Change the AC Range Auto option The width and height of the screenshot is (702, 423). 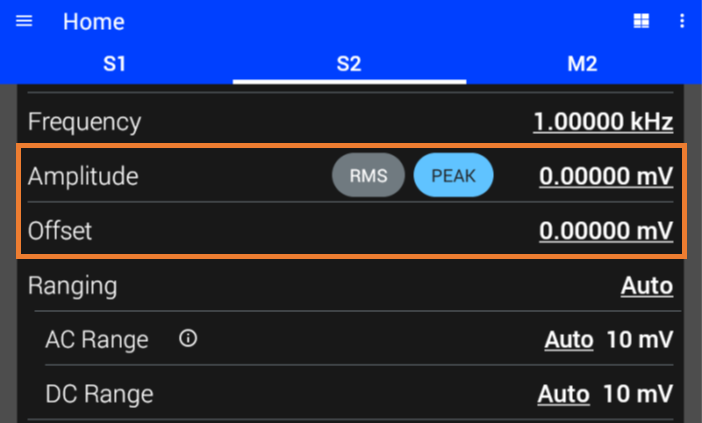click(569, 340)
